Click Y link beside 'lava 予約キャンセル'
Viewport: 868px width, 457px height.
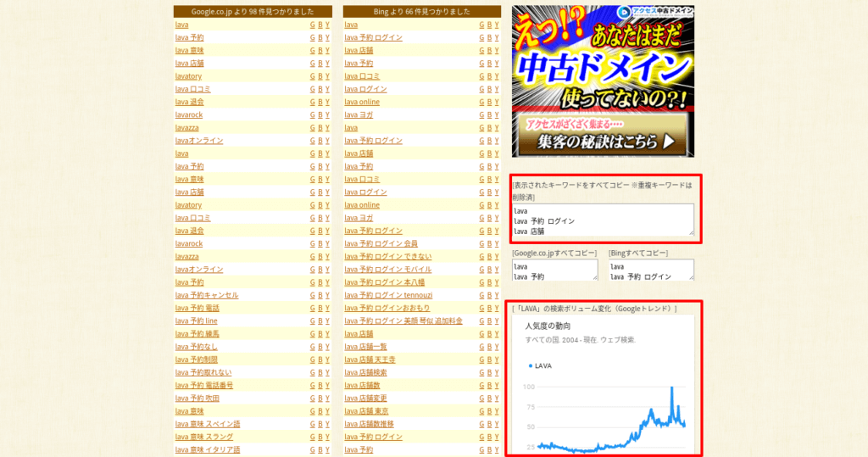[327, 295]
